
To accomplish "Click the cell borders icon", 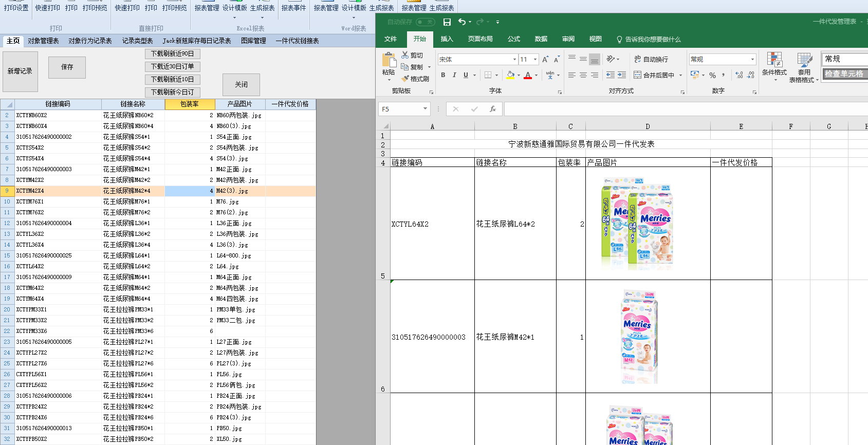I will (x=488, y=75).
